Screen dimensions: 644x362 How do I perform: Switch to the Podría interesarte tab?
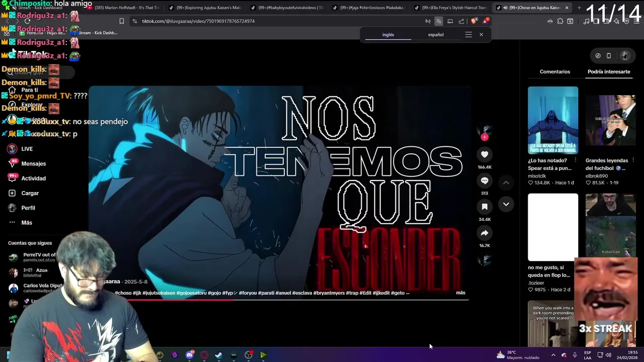[x=609, y=71]
